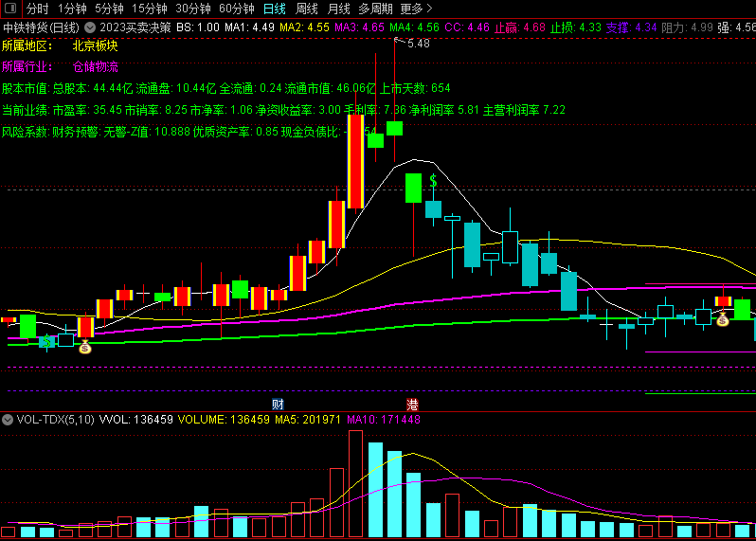Switch to the 分时 period tab

(x=37, y=9)
